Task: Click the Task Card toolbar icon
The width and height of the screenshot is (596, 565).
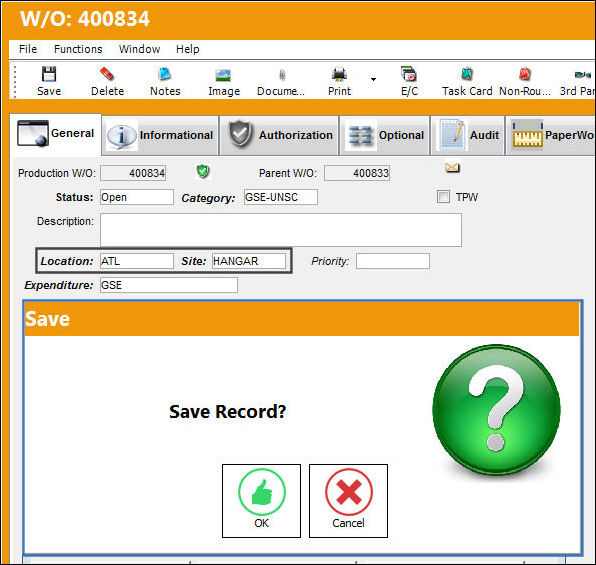Action: pos(467,81)
